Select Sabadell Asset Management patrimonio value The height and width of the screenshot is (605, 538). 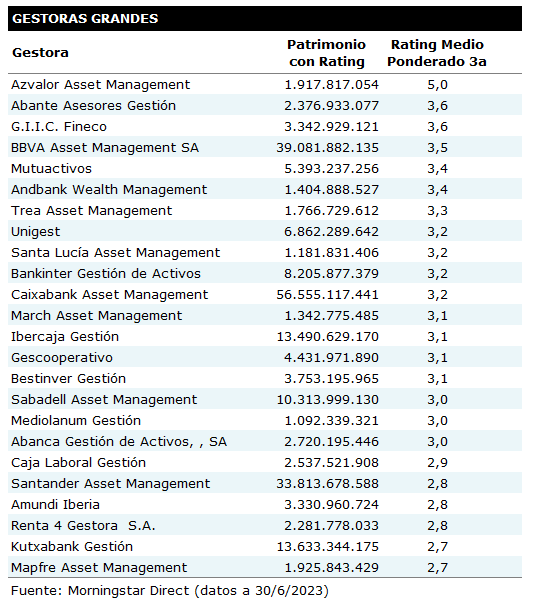327,400
